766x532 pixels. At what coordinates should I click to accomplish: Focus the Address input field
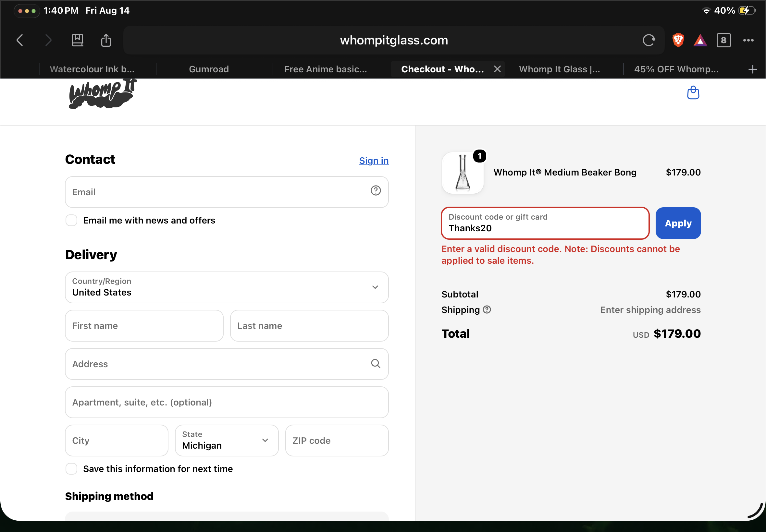(x=227, y=364)
